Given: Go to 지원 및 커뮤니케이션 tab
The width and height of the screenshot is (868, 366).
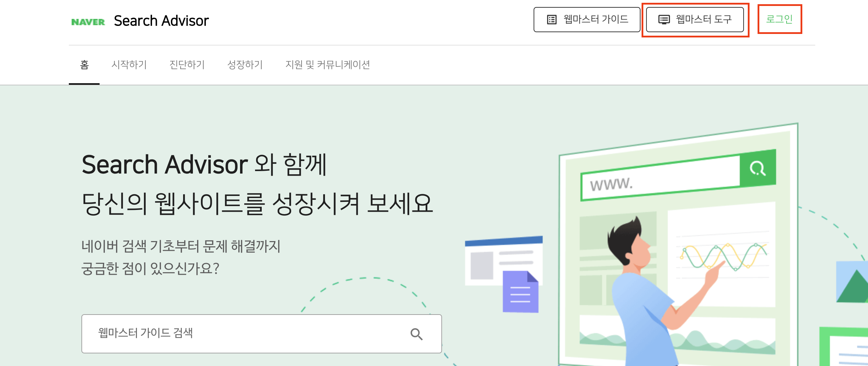Looking at the screenshot, I should (327, 65).
